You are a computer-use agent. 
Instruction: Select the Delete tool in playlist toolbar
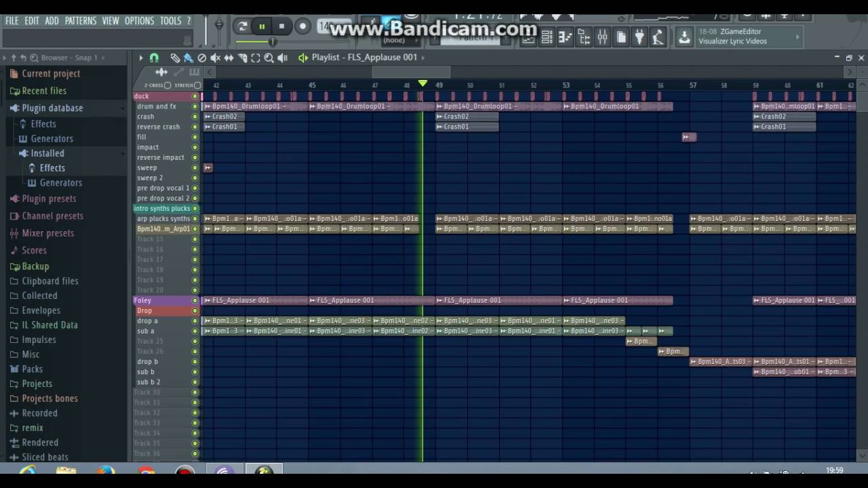point(202,58)
